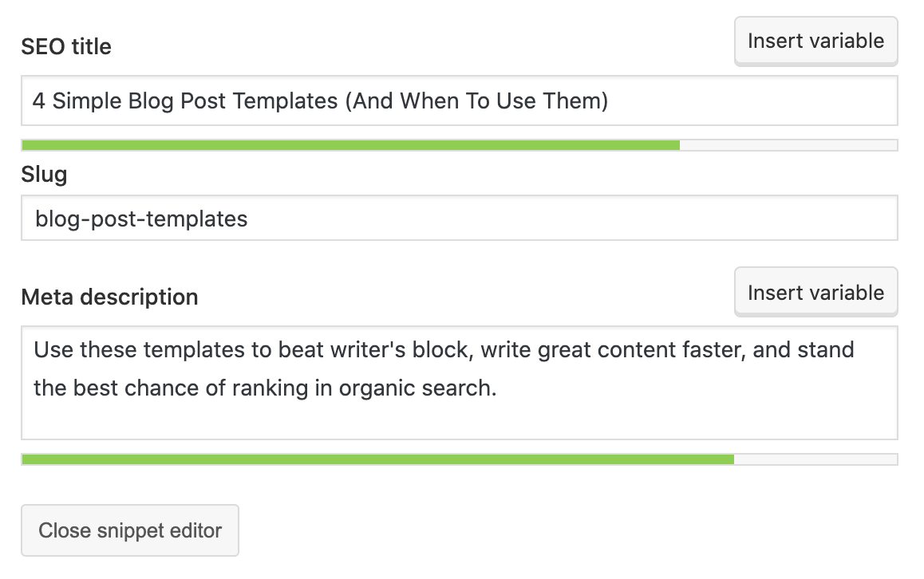Select the text blog-post-templates in the slug
The image size is (924, 579).
(x=140, y=218)
